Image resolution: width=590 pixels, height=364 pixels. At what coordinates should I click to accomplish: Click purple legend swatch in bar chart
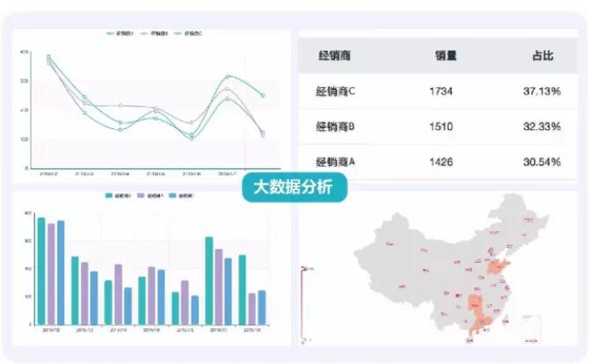pos(140,195)
